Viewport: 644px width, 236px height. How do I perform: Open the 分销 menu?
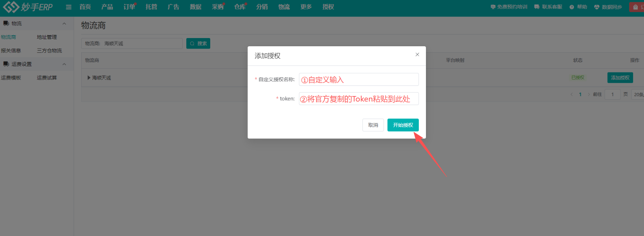click(262, 7)
